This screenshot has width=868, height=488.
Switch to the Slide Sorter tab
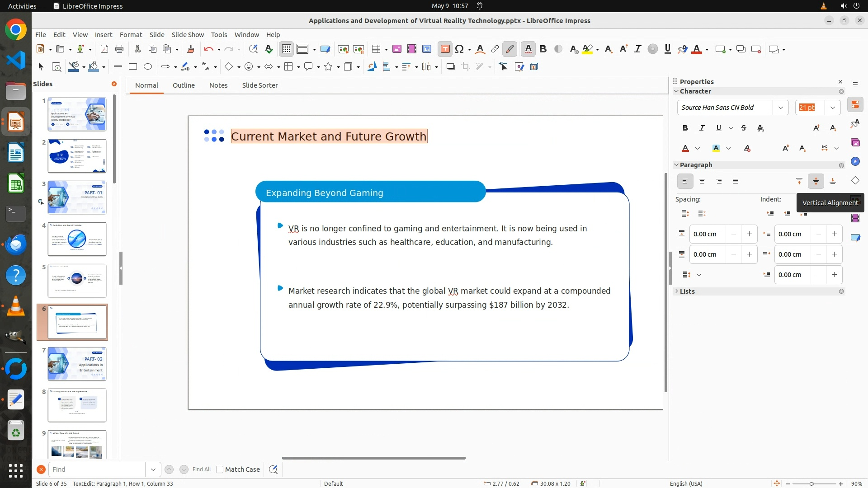259,85
